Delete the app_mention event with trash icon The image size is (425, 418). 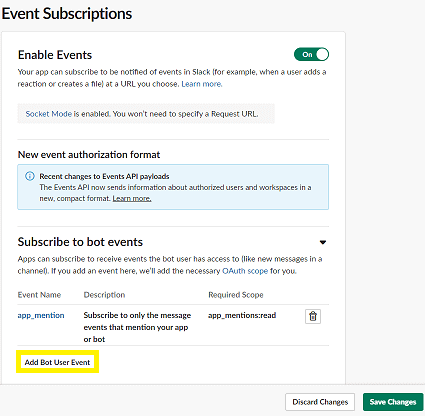click(x=313, y=316)
